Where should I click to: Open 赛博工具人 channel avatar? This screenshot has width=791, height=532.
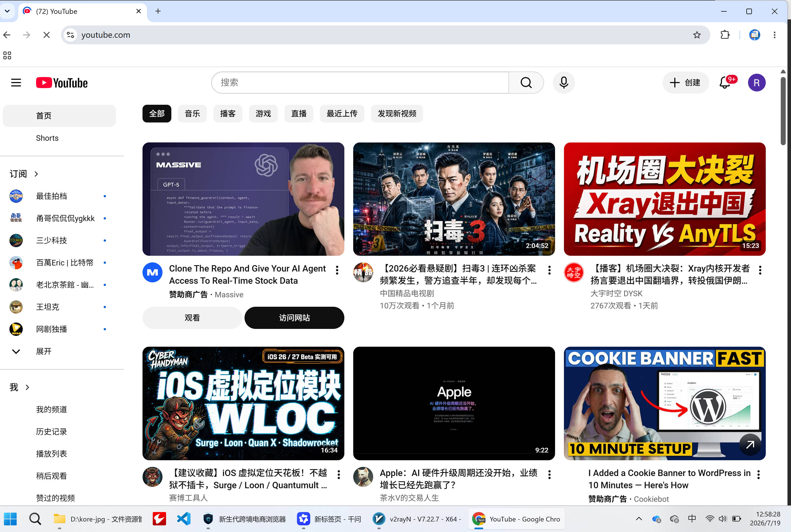152,477
